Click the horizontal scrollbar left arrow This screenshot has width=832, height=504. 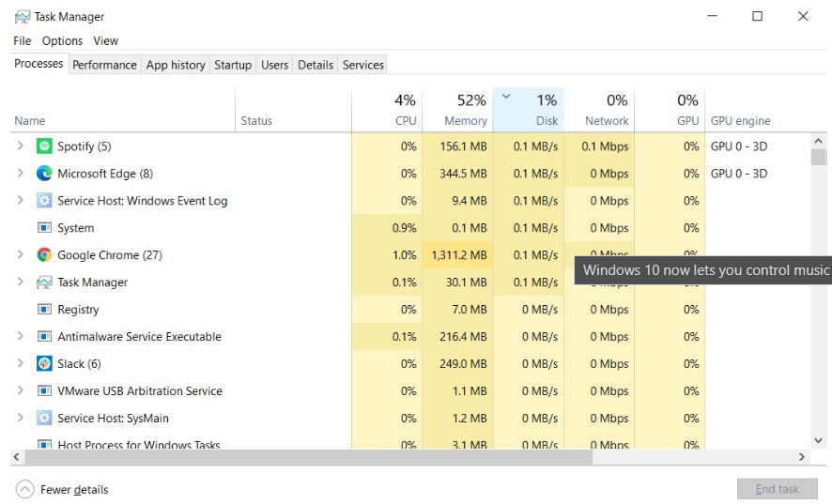tap(17, 457)
